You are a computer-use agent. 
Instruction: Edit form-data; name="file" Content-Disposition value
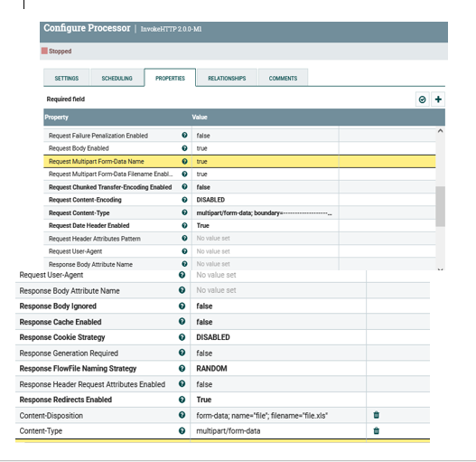click(x=278, y=415)
